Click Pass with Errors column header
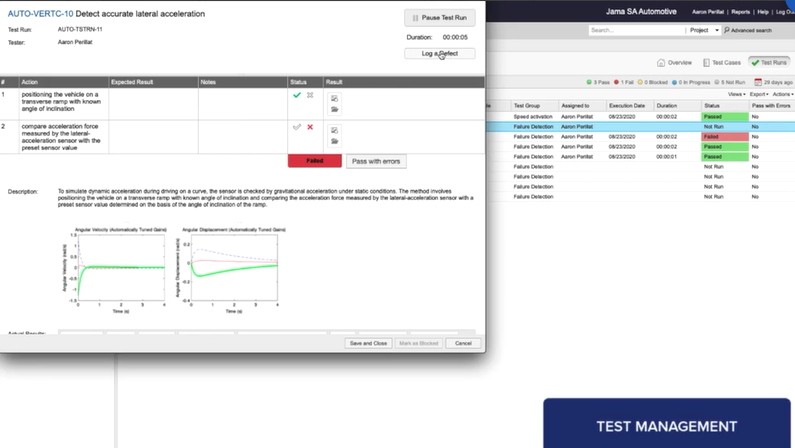The width and height of the screenshot is (795, 448). 772,106
